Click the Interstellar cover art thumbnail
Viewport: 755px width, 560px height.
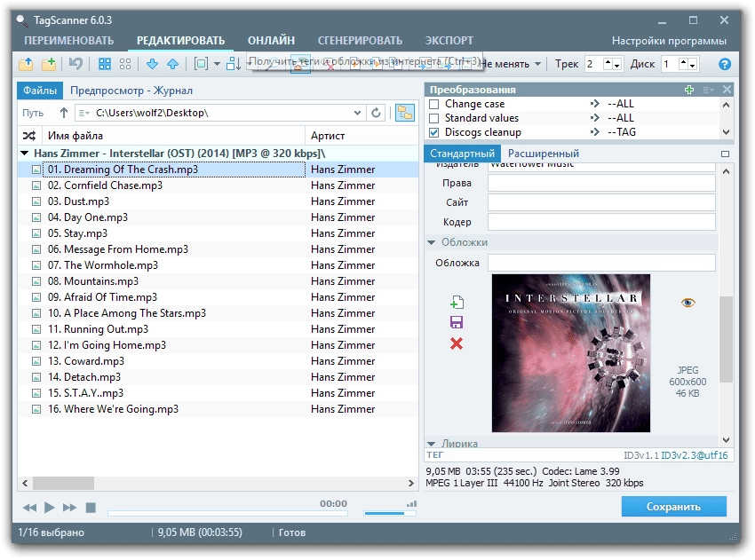[x=570, y=353]
